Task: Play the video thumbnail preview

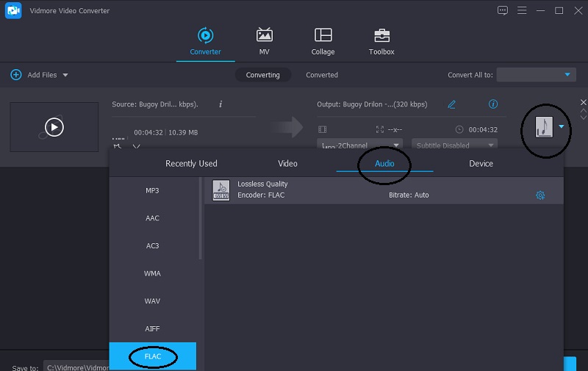Action: tap(54, 127)
